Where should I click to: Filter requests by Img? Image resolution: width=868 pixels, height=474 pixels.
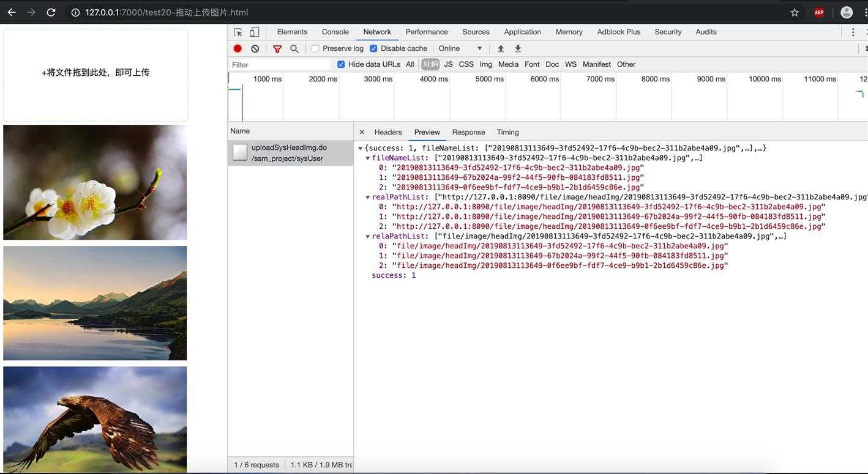pyautogui.click(x=485, y=64)
